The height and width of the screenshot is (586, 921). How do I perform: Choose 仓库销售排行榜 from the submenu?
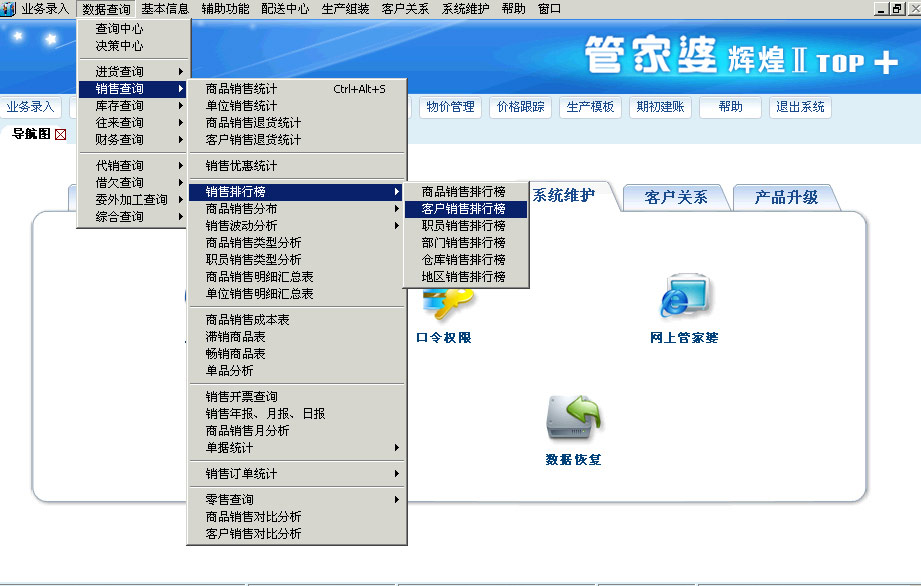(466, 260)
